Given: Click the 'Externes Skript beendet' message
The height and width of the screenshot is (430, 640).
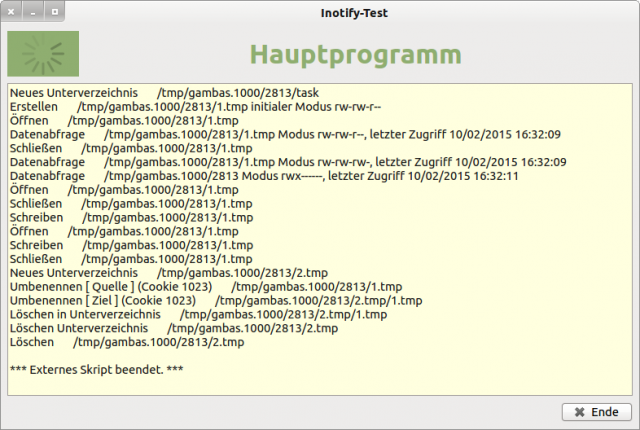Looking at the screenshot, I should (96, 369).
